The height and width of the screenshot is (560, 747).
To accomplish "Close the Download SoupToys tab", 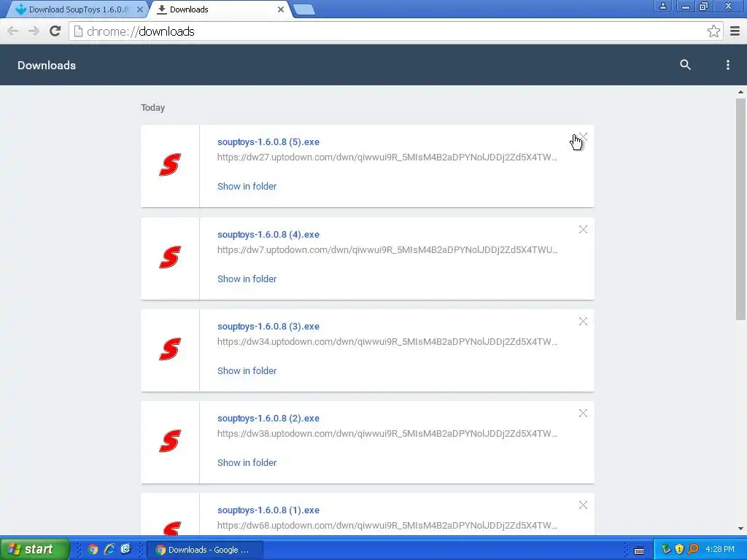I will 139,9.
